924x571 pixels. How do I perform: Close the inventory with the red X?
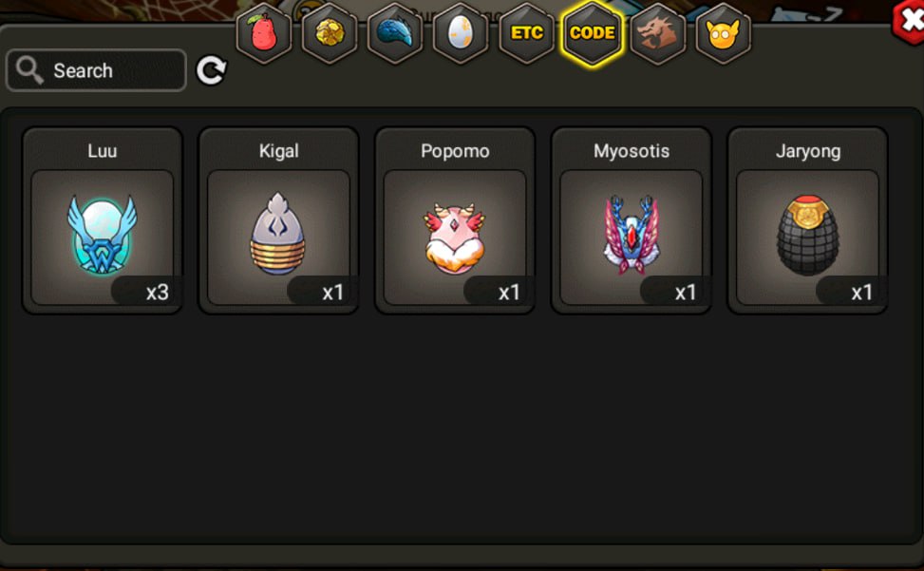tap(909, 21)
